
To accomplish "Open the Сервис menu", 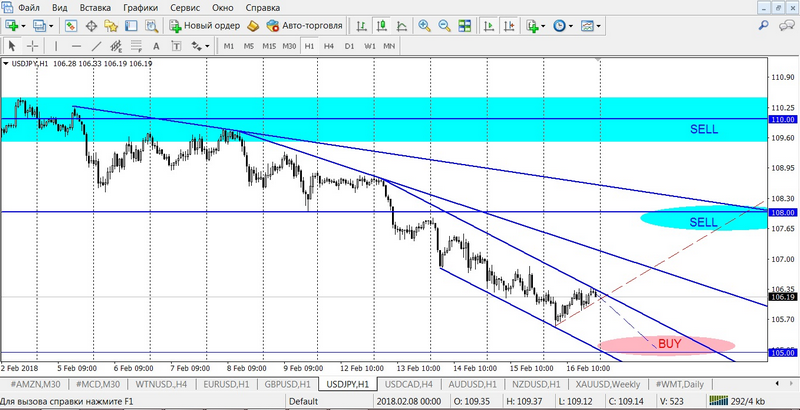I will (x=184, y=7).
